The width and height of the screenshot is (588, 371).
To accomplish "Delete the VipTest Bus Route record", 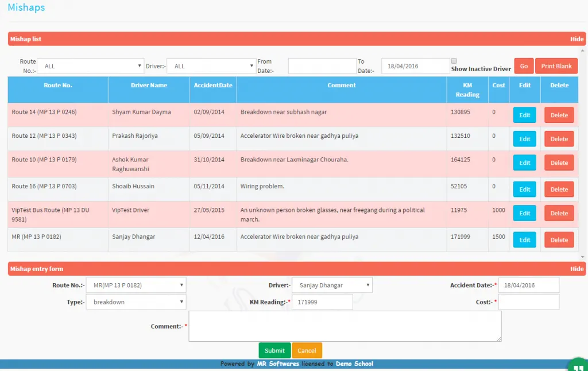I will pyautogui.click(x=559, y=213).
